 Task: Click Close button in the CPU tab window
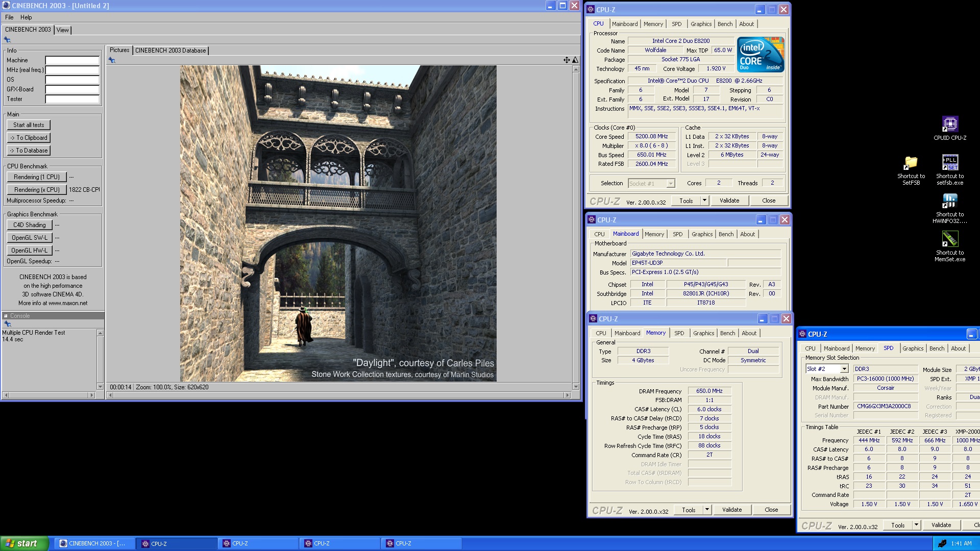[x=769, y=201]
